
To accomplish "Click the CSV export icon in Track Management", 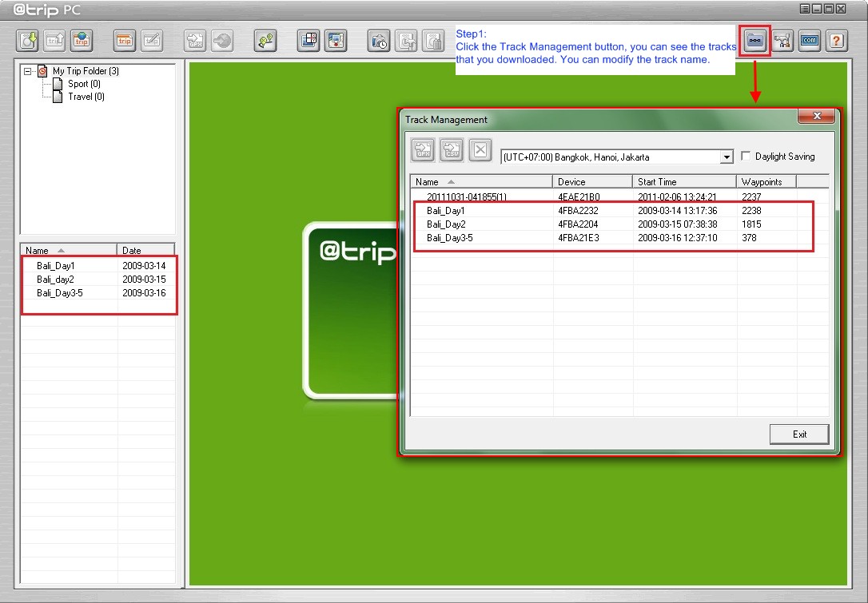I will coord(452,150).
